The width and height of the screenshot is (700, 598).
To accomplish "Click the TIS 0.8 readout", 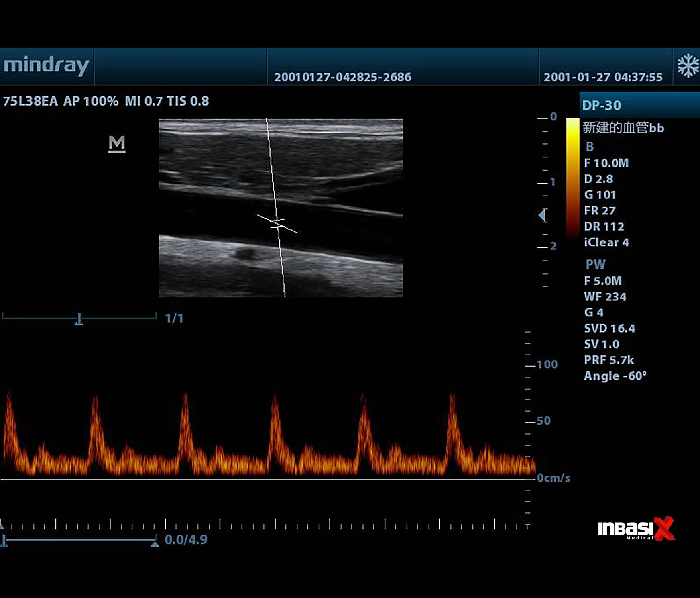I will coord(188,101).
